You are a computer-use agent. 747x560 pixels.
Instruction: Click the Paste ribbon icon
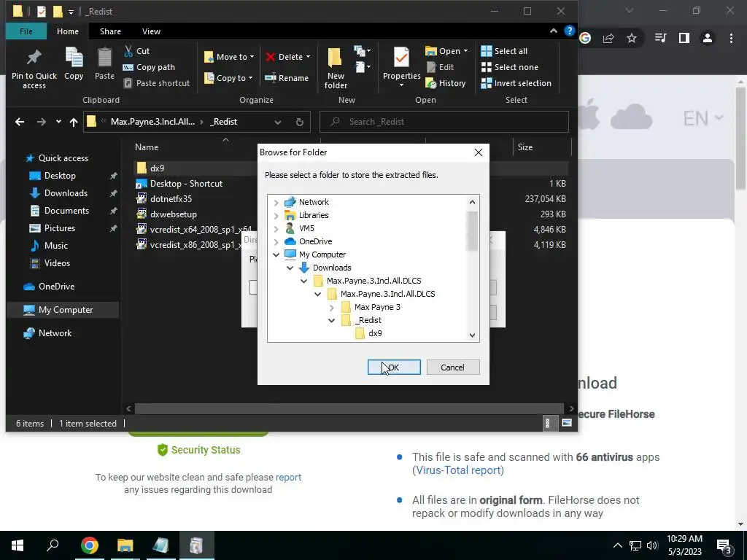tap(104, 63)
